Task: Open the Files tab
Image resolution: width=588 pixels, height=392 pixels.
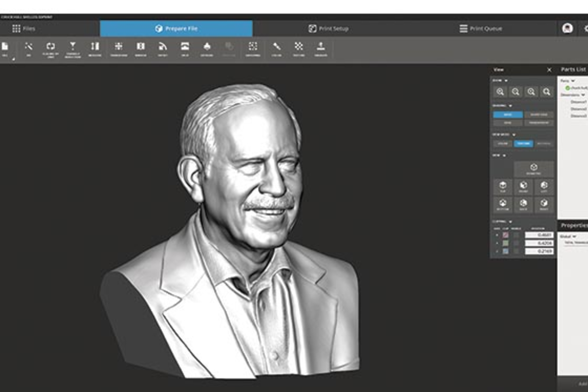Action: [x=24, y=29]
